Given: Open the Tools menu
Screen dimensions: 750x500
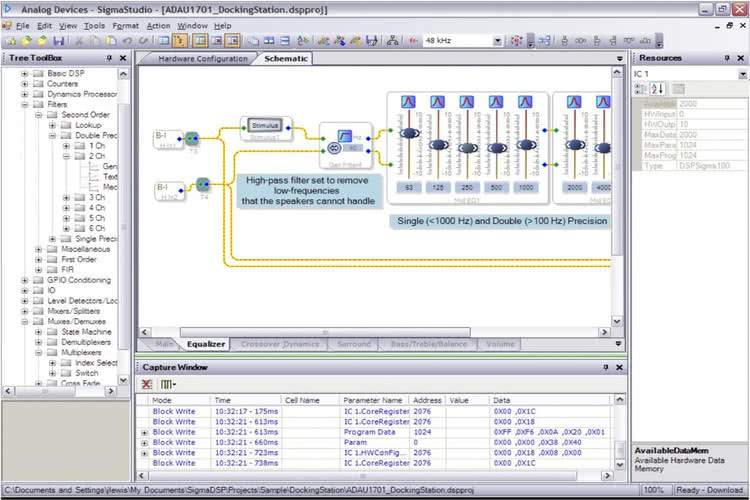Looking at the screenshot, I should 94,25.
